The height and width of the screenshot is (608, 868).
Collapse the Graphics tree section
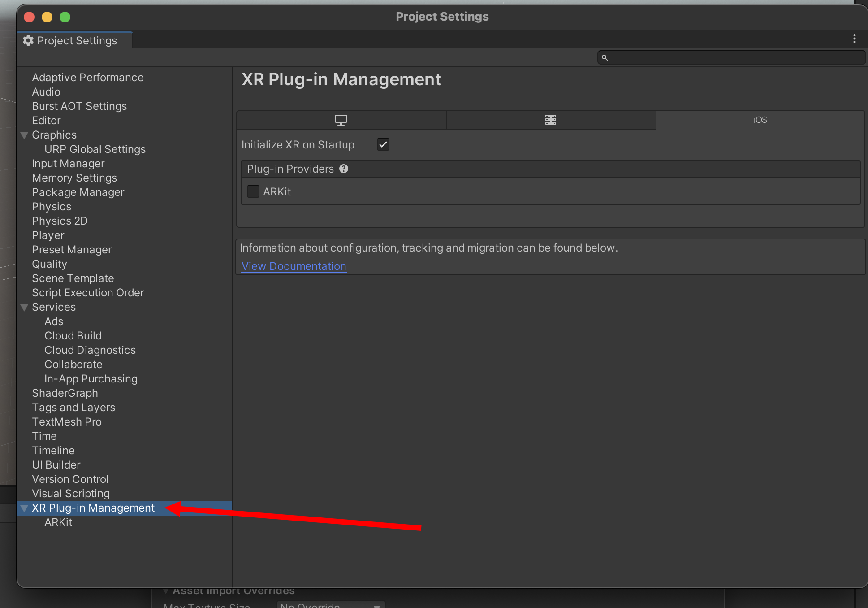[x=25, y=135]
